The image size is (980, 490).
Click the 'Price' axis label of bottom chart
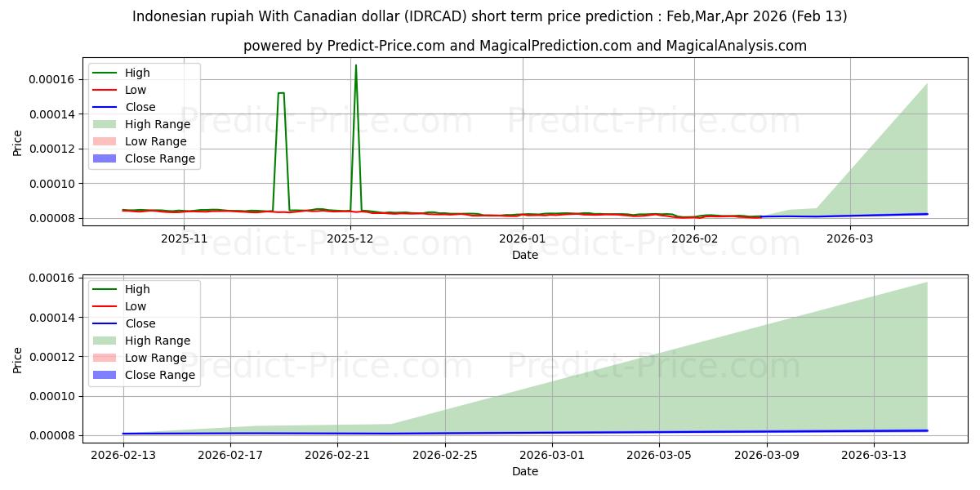(x=18, y=359)
